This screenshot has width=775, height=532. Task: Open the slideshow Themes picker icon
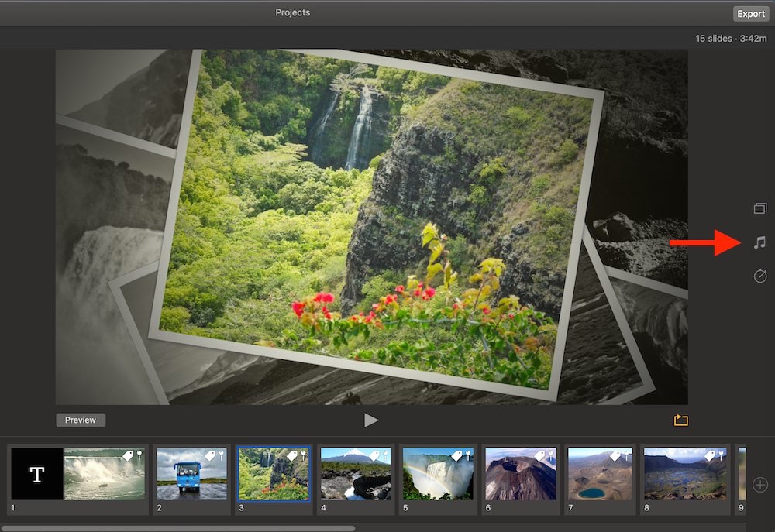pos(759,208)
